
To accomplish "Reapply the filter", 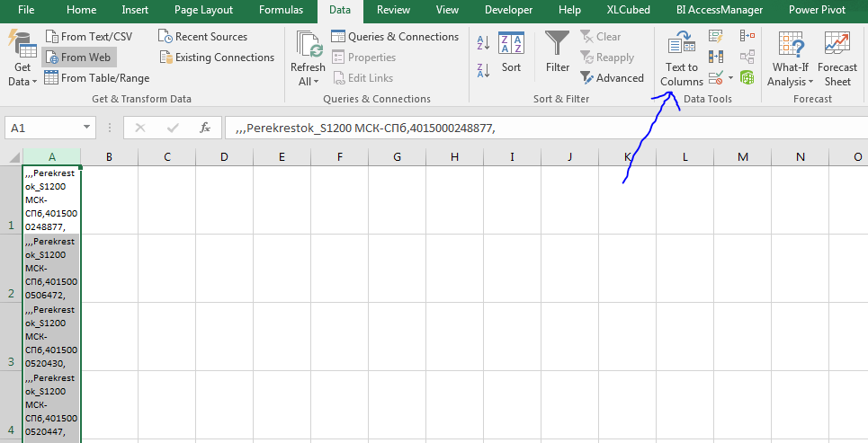I will click(607, 57).
